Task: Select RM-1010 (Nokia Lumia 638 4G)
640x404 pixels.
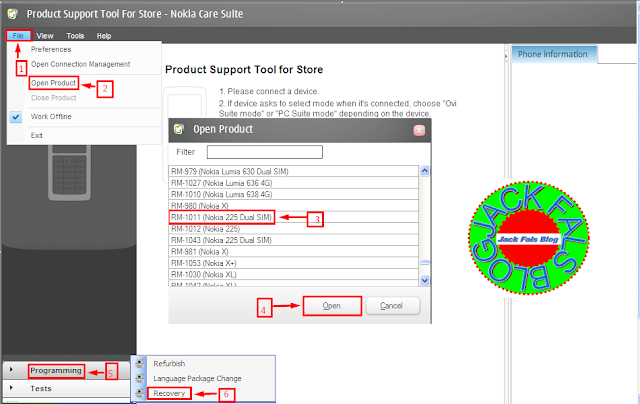Action: (x=293, y=194)
